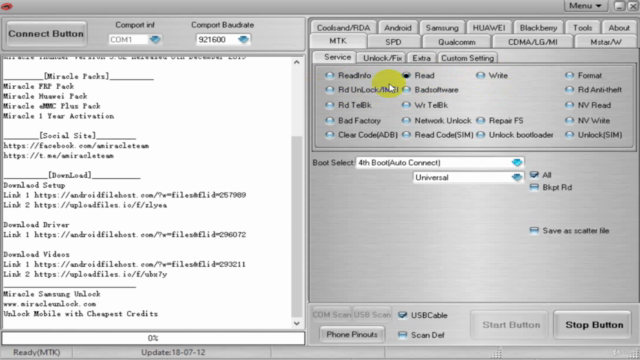640x360 pixels.
Task: Open the Boot Select dropdown
Action: pyautogui.click(x=517, y=162)
